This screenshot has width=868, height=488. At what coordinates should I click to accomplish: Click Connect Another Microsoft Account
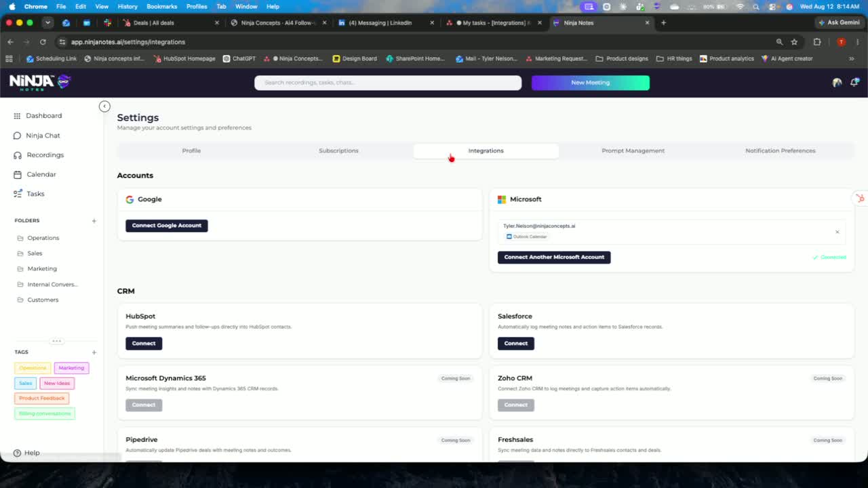point(554,258)
